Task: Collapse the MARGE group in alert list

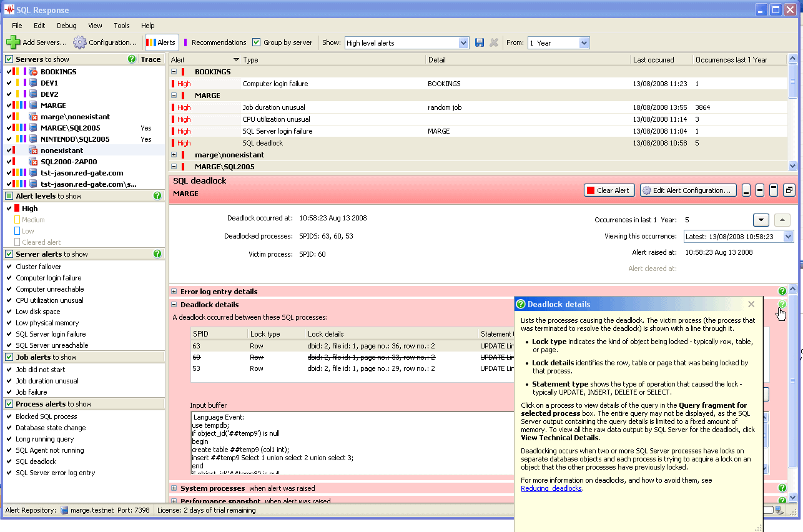Action: pyautogui.click(x=174, y=96)
